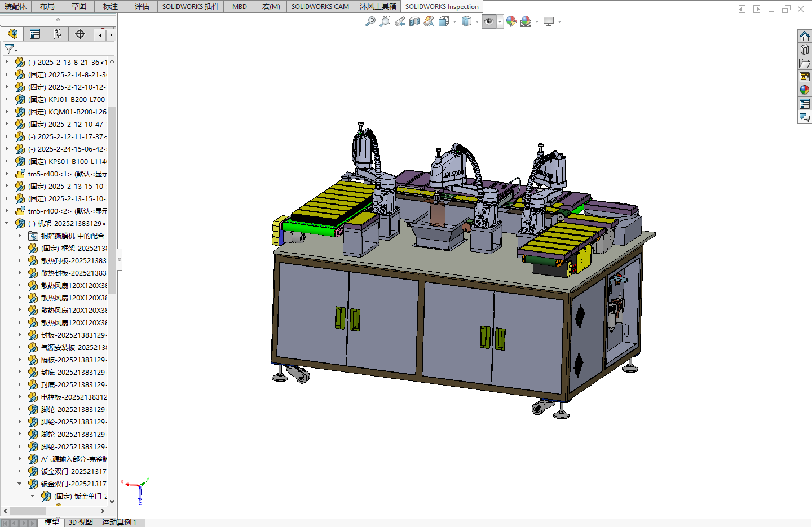Screen dimensions: 812x527
Task: Click the Previous View icon
Action: click(400, 21)
